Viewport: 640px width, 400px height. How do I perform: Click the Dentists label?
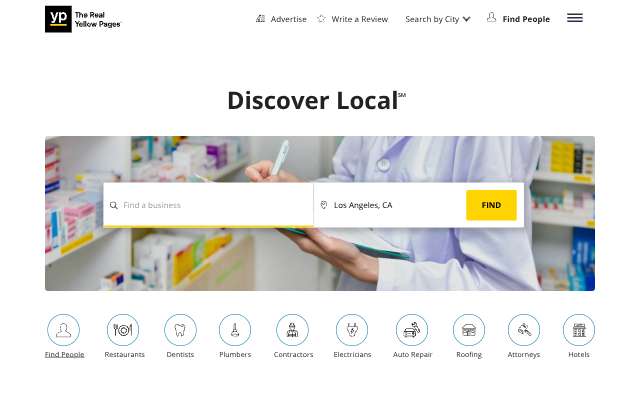click(180, 354)
